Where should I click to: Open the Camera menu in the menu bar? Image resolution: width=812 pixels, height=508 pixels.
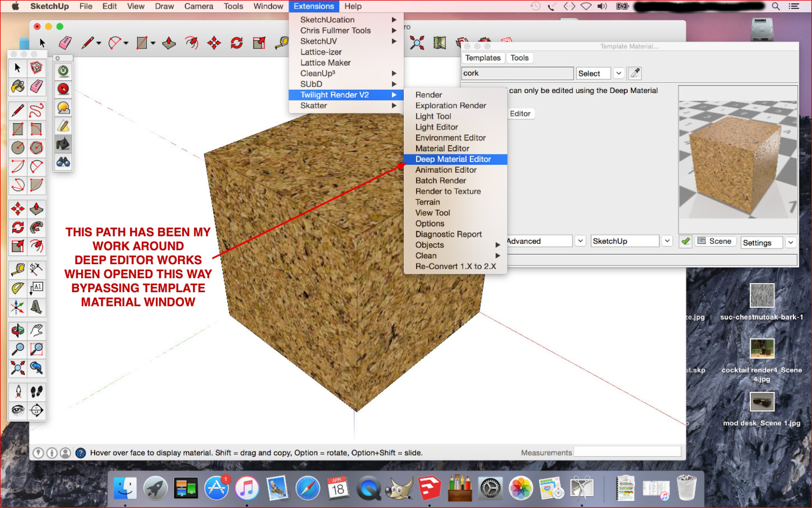(199, 6)
